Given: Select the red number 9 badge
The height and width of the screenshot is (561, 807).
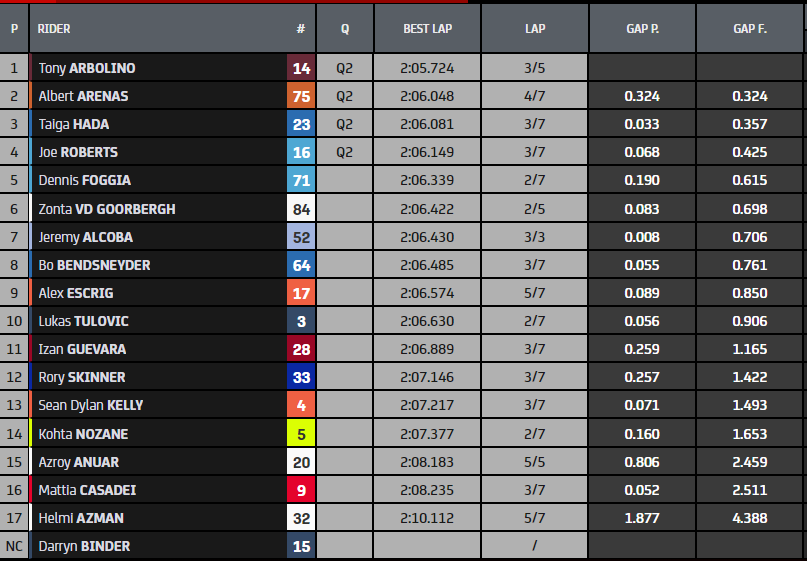Looking at the screenshot, I should [x=301, y=490].
